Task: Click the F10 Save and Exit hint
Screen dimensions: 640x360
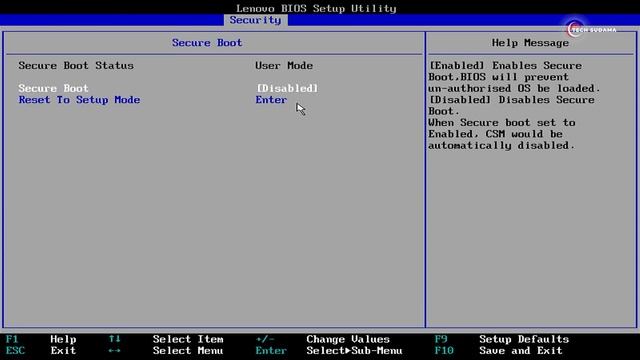Action: pos(498,351)
